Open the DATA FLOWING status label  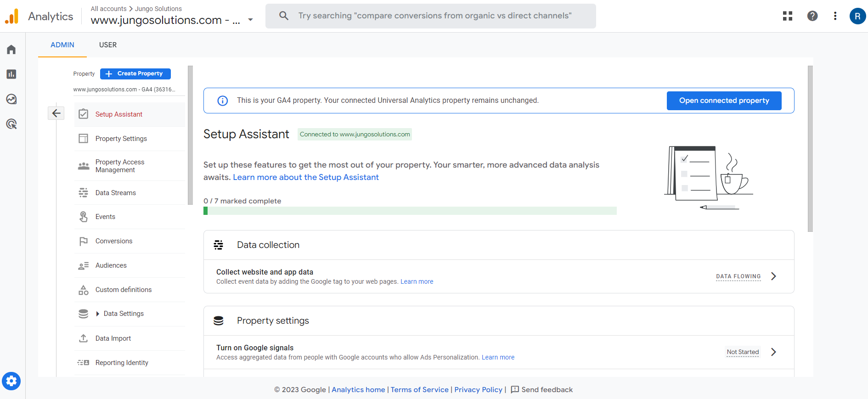[x=738, y=276]
